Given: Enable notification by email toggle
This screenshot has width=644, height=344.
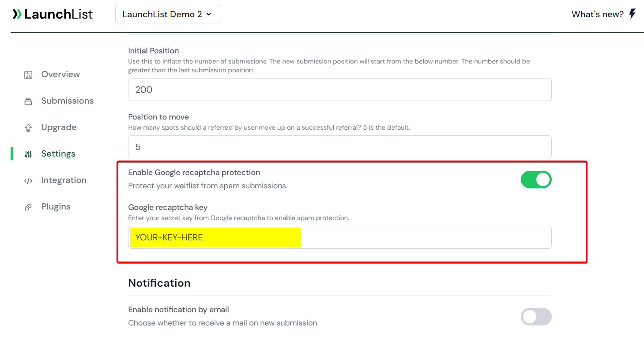Looking at the screenshot, I should tap(536, 317).
